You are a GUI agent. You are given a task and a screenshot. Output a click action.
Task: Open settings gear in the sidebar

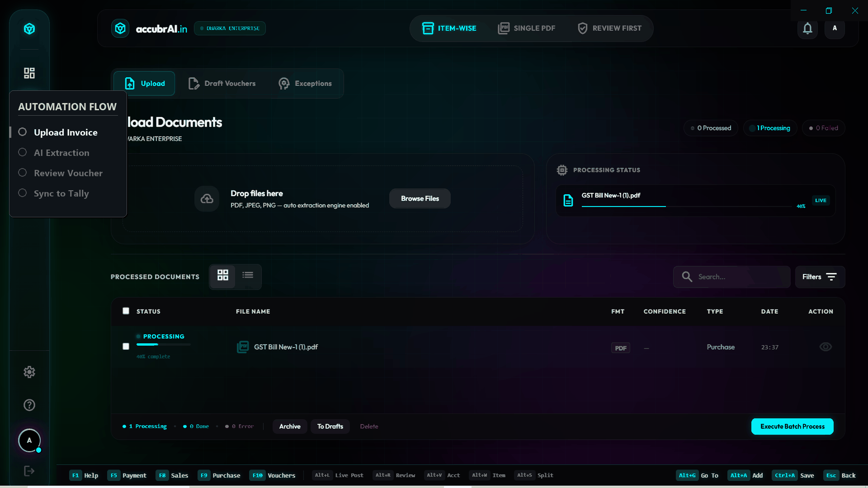click(29, 372)
